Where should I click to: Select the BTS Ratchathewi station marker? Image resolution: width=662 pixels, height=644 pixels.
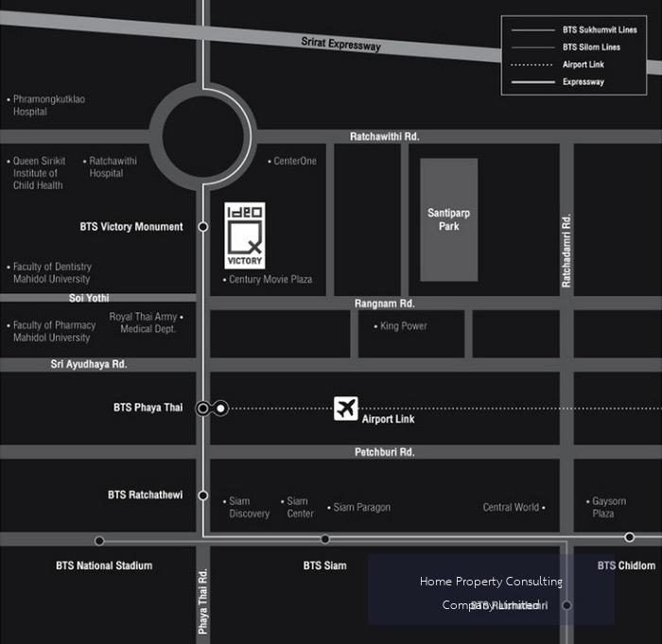click(x=203, y=495)
